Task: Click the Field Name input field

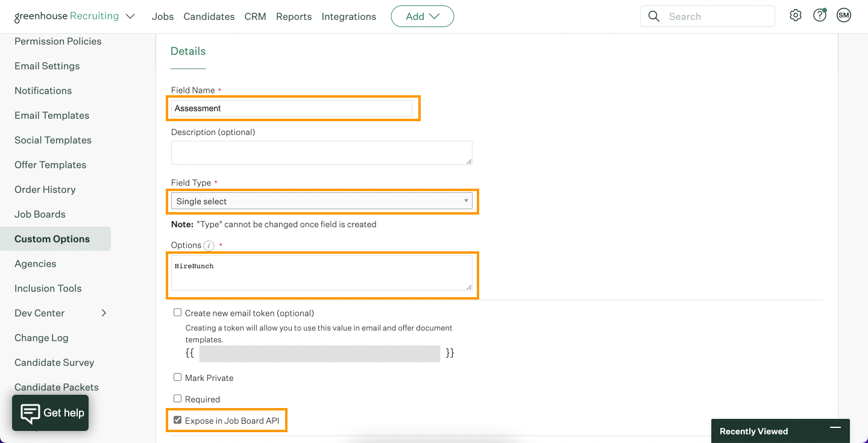Action: [x=292, y=108]
